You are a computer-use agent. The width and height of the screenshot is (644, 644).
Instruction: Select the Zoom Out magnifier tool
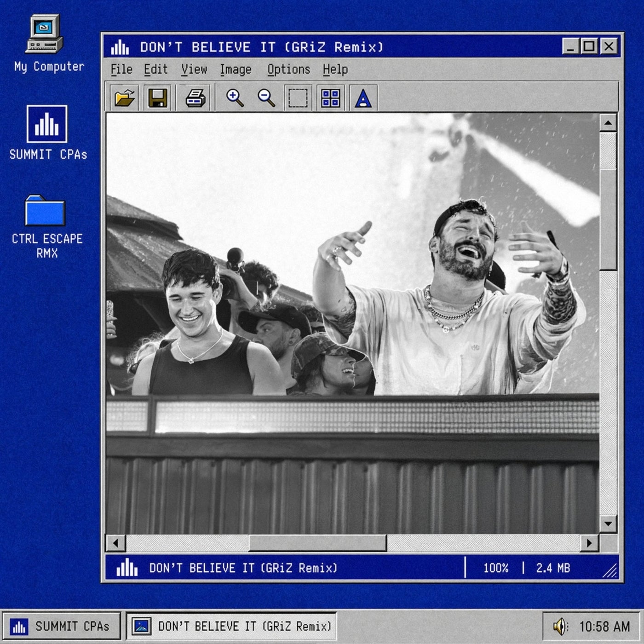point(266,98)
